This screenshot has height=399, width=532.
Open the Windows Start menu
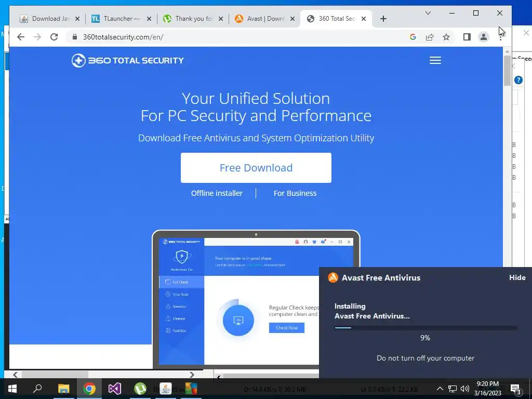point(12,389)
